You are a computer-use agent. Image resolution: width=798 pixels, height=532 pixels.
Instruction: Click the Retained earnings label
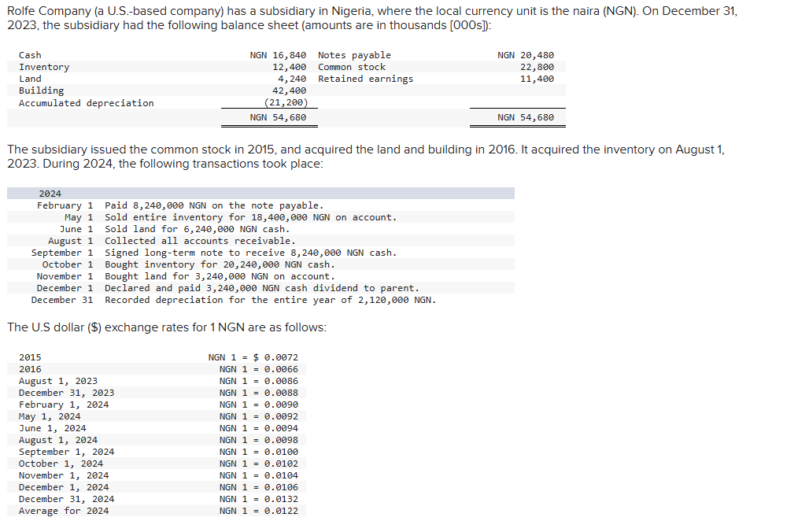click(x=365, y=79)
